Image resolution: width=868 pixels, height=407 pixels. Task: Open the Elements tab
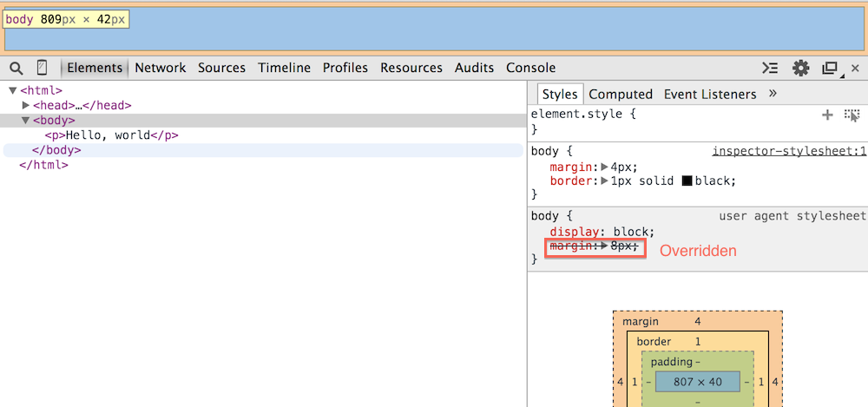[95, 68]
